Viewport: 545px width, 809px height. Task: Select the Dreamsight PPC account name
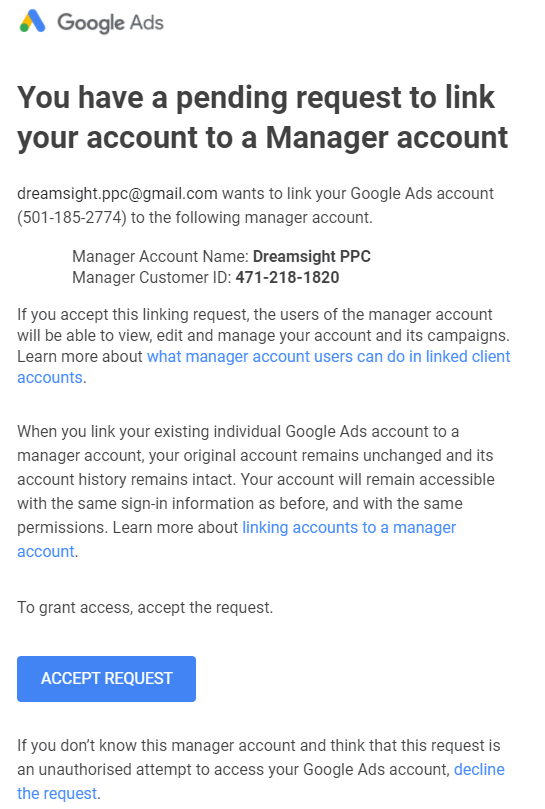[x=312, y=256]
